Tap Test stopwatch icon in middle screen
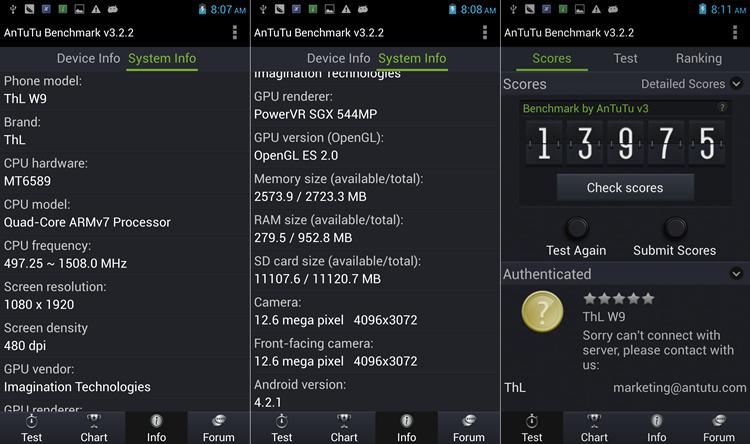Viewport: 750px width, 444px height. pyautogui.click(x=282, y=421)
